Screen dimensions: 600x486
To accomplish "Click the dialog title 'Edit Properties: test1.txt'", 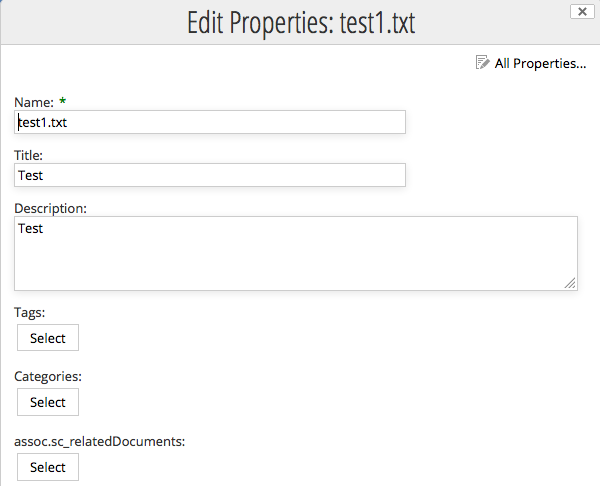I will pos(300,23).
